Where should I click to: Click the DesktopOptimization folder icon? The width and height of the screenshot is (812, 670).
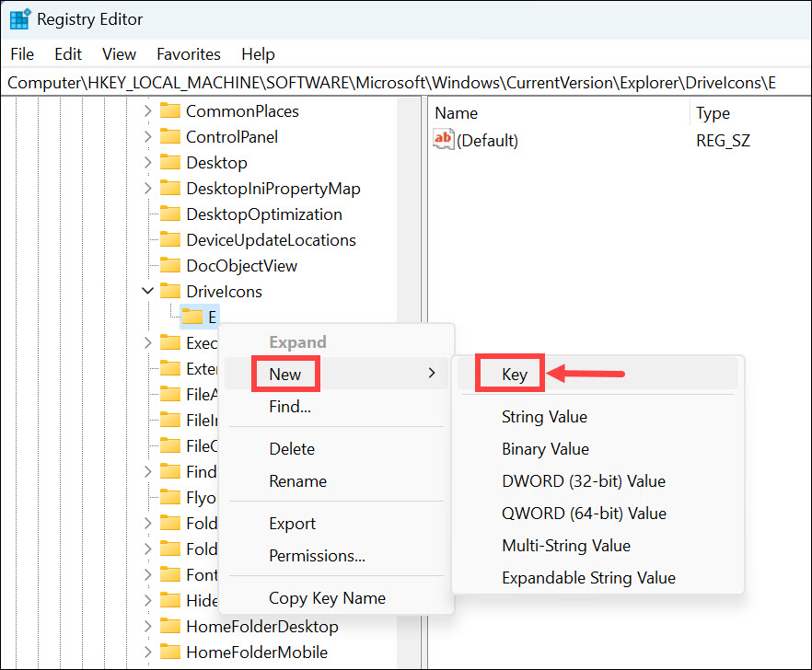coord(169,214)
